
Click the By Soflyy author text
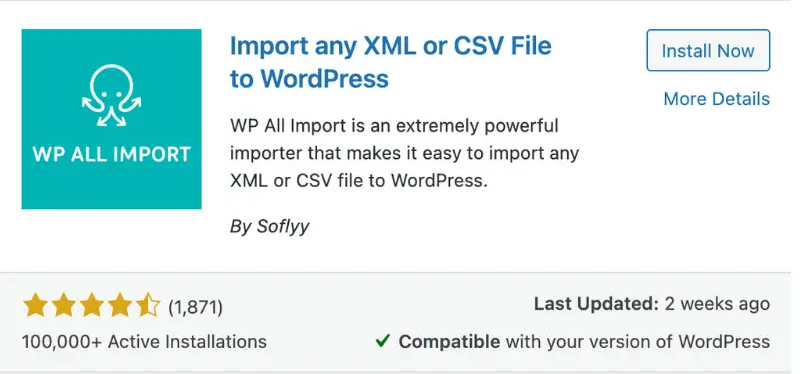(269, 226)
